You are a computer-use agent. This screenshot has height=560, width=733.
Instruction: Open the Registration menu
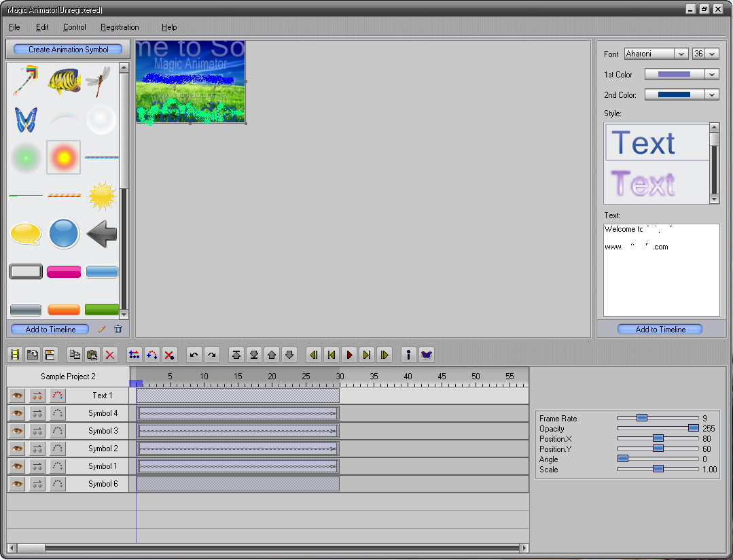pyautogui.click(x=120, y=27)
